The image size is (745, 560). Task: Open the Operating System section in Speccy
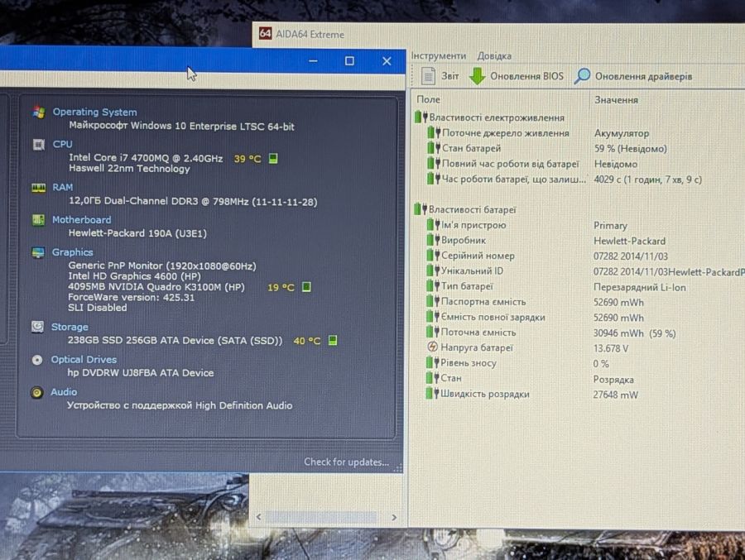(94, 112)
